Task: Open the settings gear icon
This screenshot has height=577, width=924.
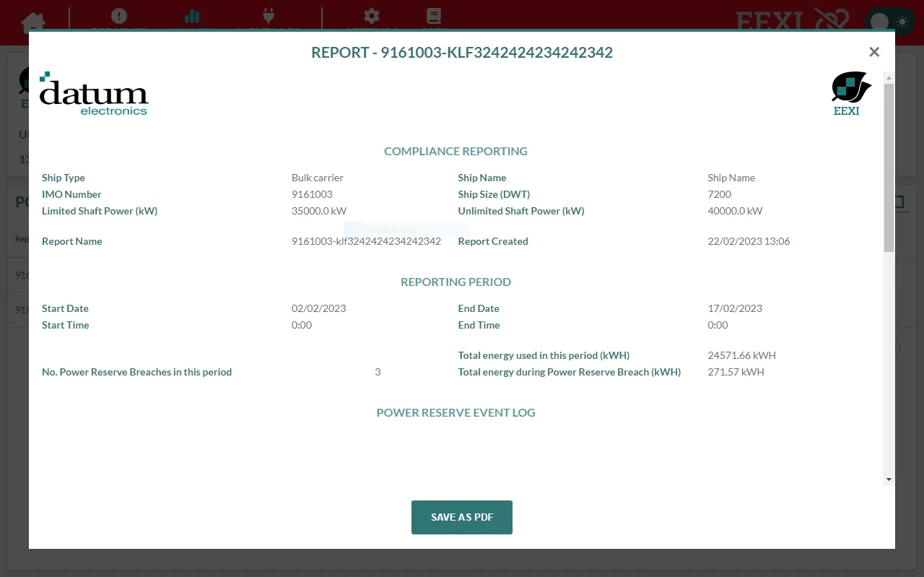Action: click(372, 17)
